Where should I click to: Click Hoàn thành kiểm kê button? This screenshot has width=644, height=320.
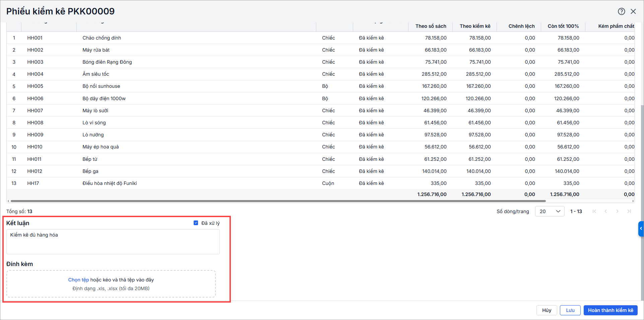click(610, 310)
